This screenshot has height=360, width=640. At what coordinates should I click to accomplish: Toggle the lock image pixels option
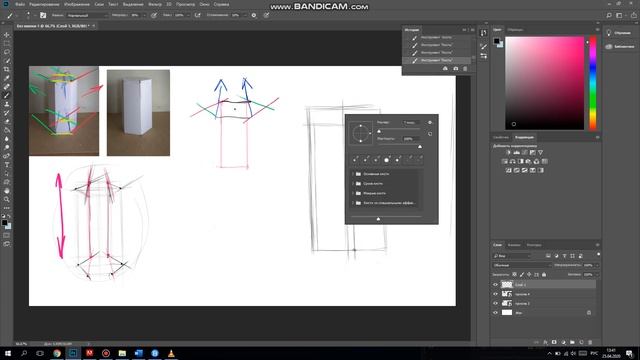click(522, 275)
